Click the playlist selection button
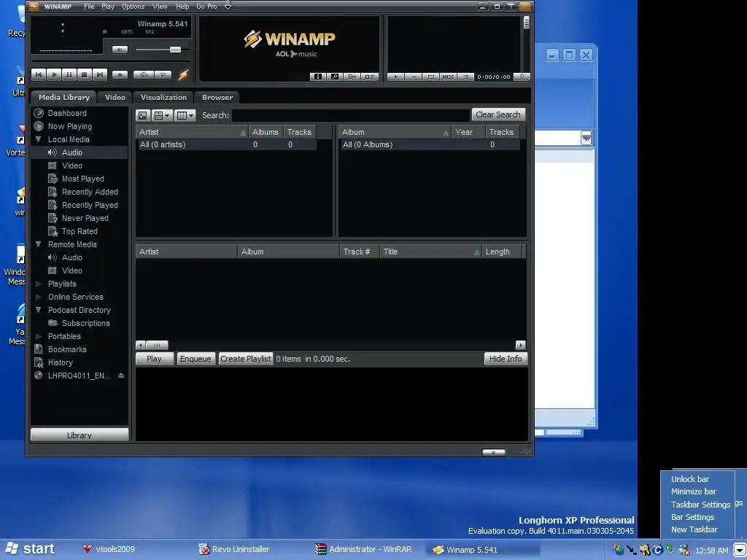The width and height of the screenshot is (747, 560). [430, 77]
